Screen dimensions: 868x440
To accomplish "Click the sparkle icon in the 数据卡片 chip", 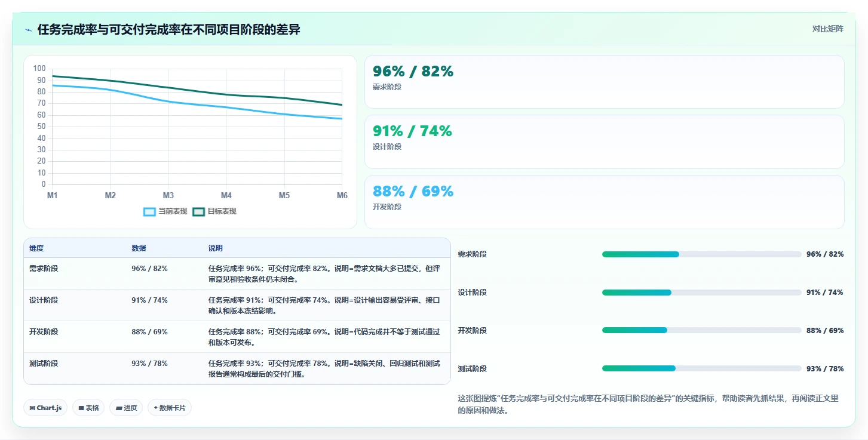I will 156,408.
